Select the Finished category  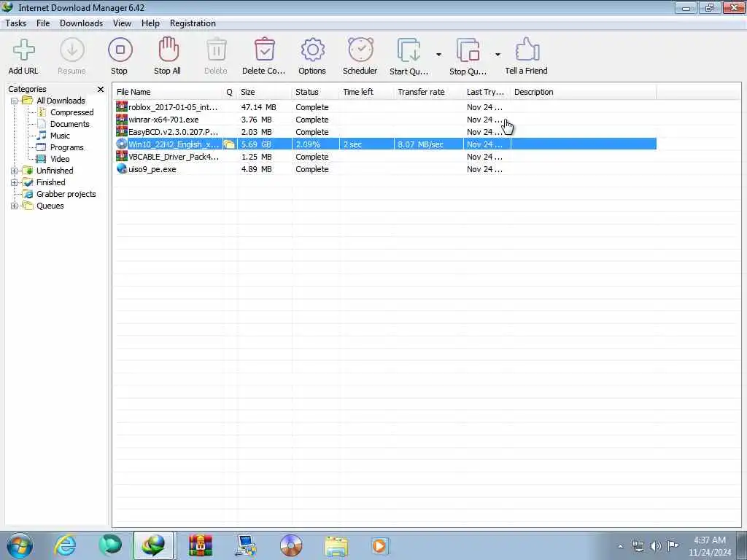[x=51, y=182]
